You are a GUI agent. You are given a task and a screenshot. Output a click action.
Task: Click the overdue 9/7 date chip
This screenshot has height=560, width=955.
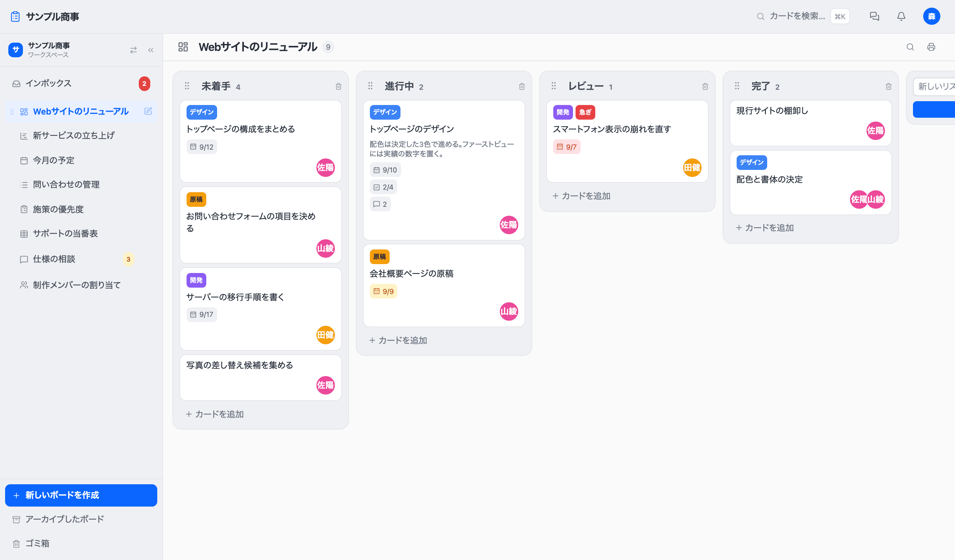pyautogui.click(x=567, y=147)
